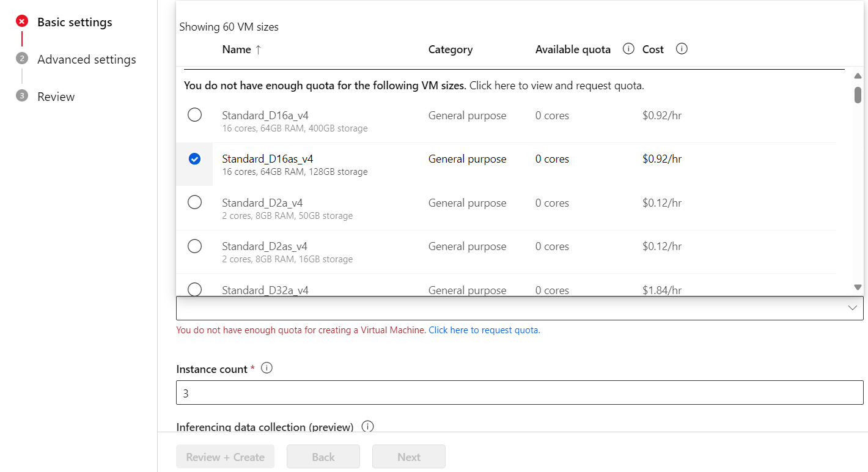Click the Cost column info icon
This screenshot has height=472, width=868.
pos(682,49)
